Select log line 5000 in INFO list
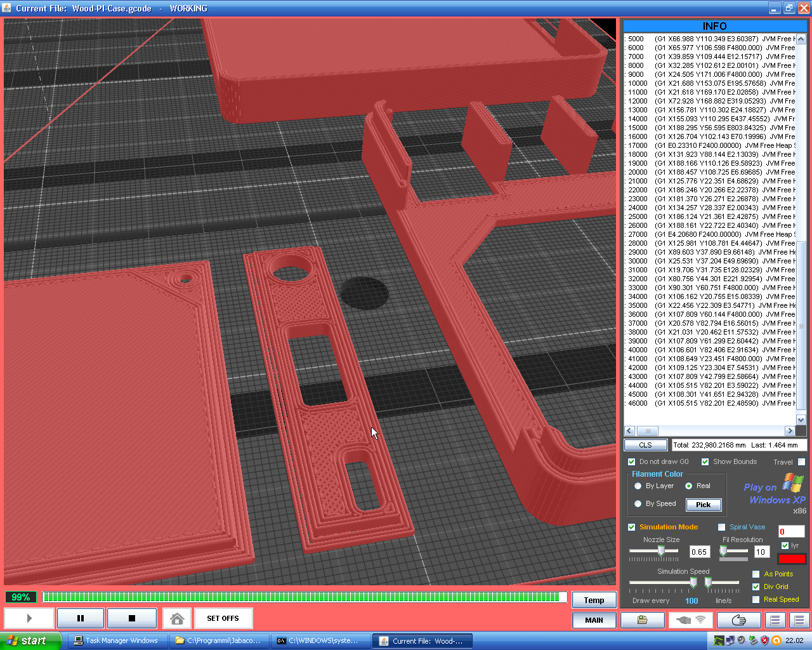Screen dimensions: 812x650 [710, 39]
